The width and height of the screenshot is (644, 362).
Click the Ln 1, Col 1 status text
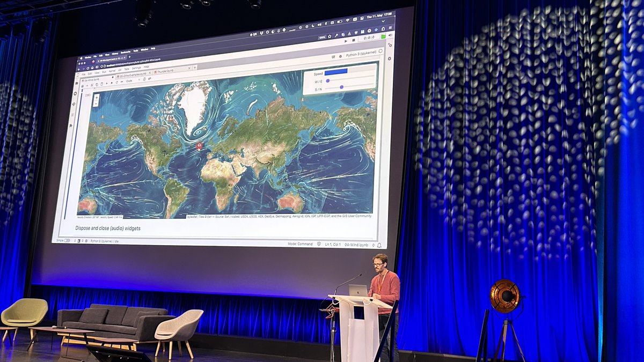332,244
